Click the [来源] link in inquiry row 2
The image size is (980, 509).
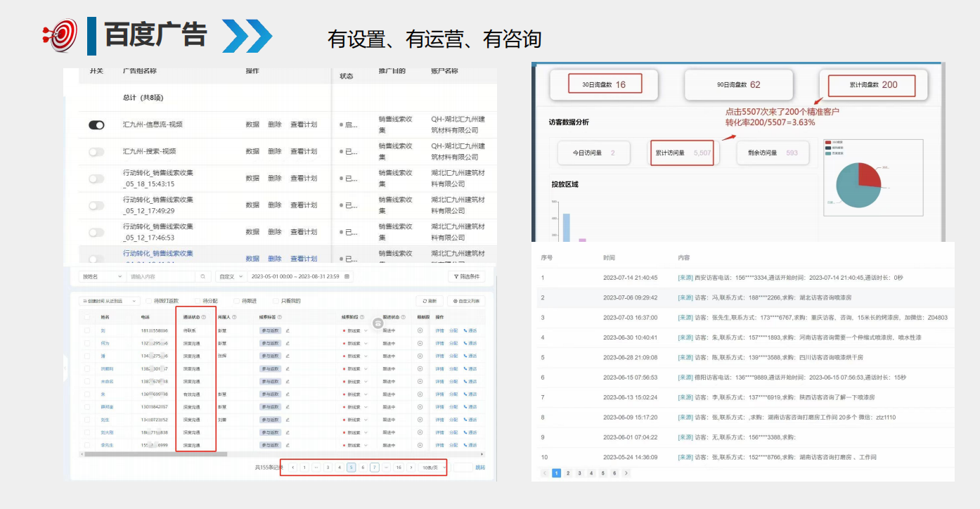point(685,297)
